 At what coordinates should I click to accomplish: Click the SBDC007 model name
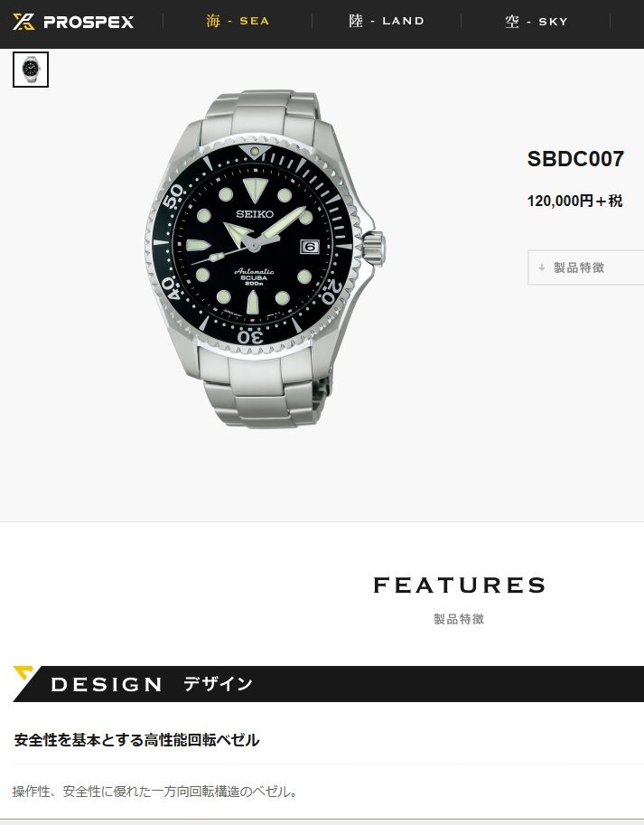[x=575, y=159]
